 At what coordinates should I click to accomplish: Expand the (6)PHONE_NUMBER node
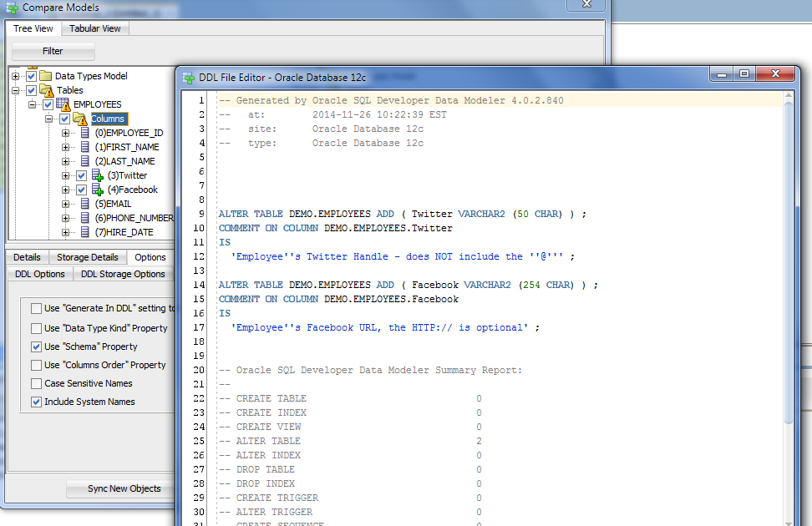point(65,218)
